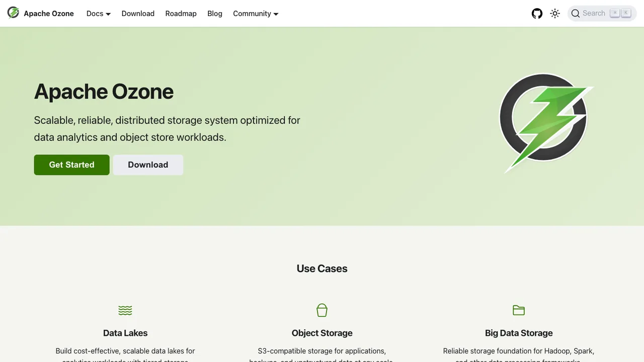644x362 pixels.
Task: Expand the Docs dropdown menu
Action: pyautogui.click(x=98, y=14)
